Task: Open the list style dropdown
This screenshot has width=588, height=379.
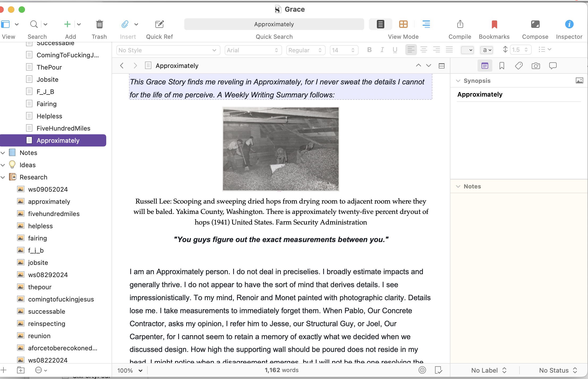Action: (545, 49)
